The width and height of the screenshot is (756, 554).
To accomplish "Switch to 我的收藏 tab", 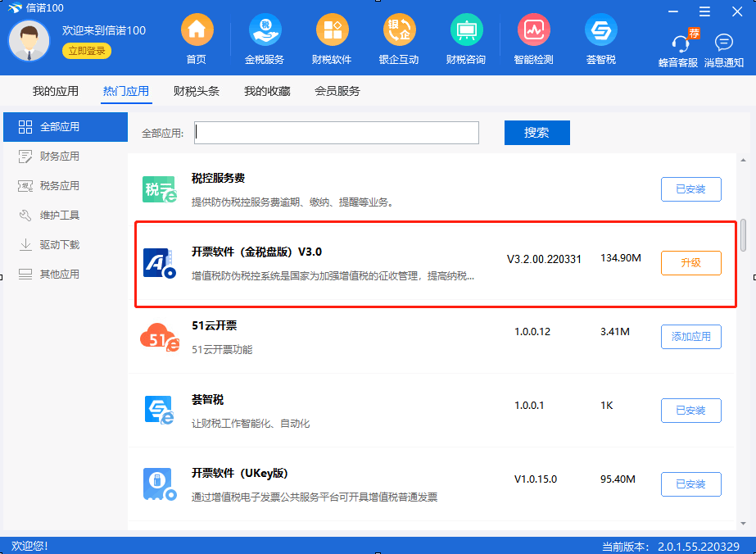I will (267, 91).
